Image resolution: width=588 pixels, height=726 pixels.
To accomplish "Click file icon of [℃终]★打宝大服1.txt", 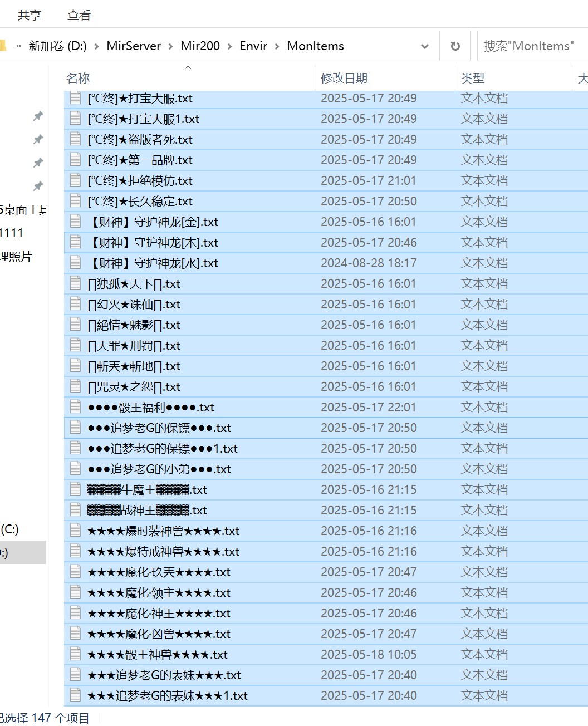I will [x=75, y=119].
